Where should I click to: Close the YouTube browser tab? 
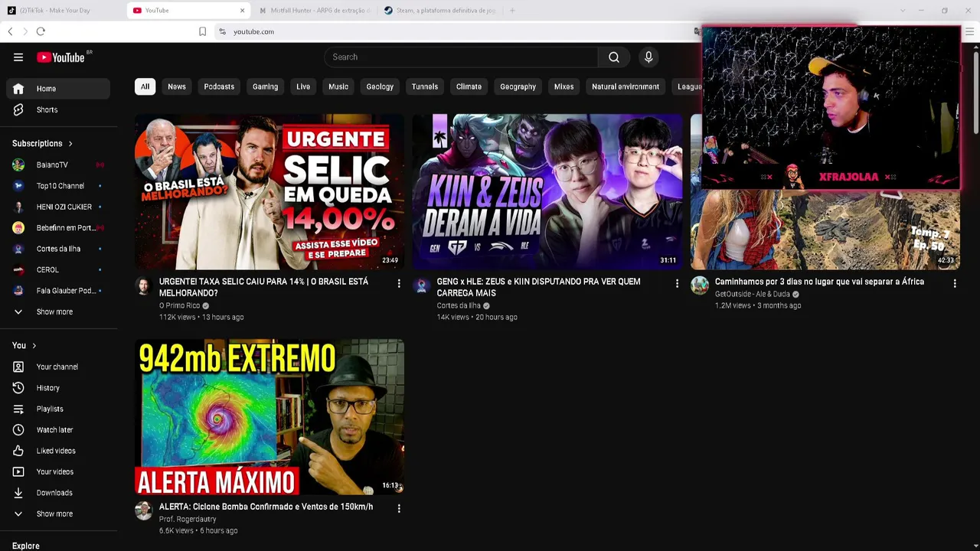pos(242,11)
